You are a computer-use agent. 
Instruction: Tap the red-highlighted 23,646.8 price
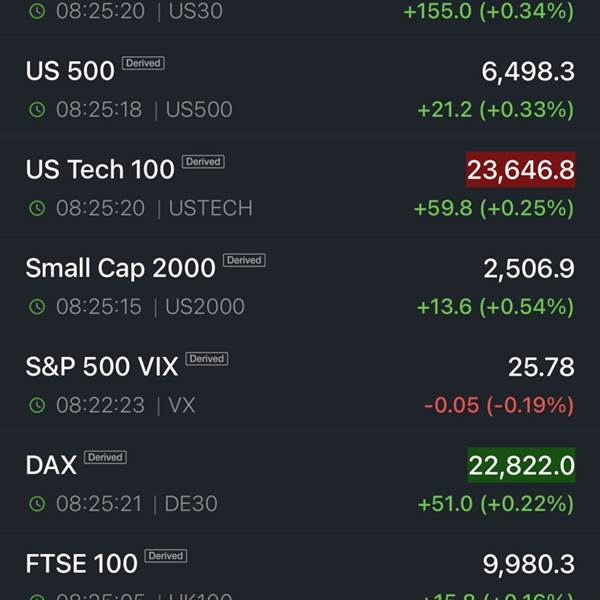pos(520,169)
